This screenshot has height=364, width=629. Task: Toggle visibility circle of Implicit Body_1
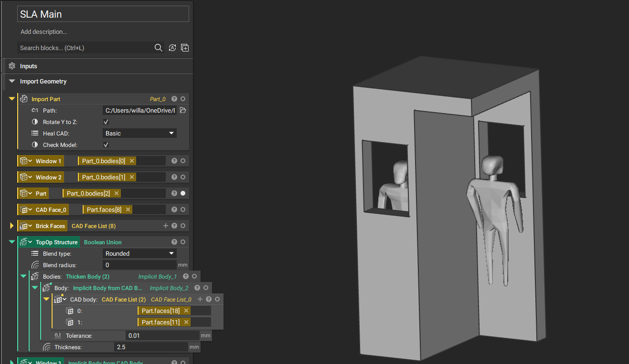[x=194, y=276]
